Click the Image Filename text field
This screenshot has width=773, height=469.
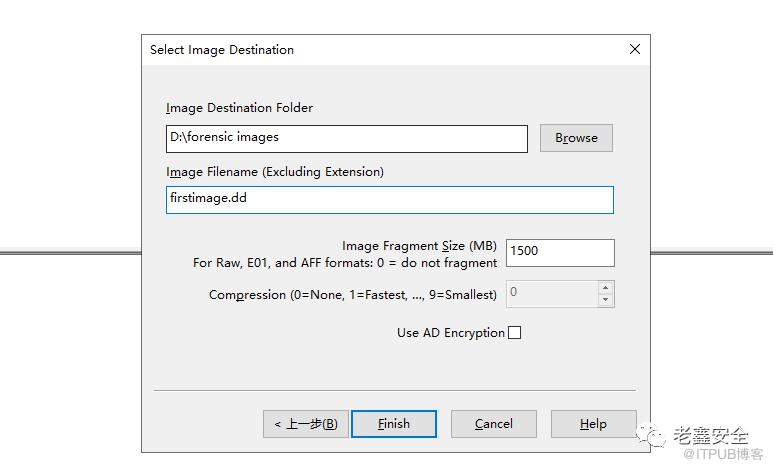tap(390, 199)
